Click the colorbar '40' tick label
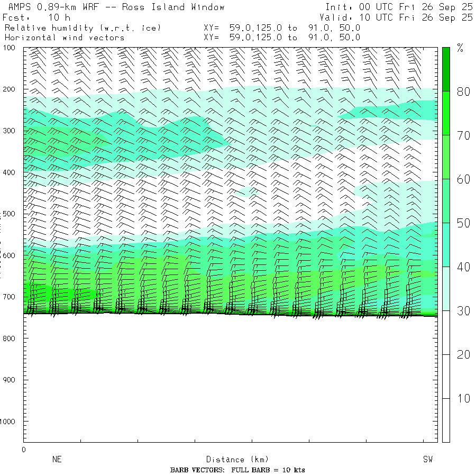476x476 pixels. click(463, 267)
